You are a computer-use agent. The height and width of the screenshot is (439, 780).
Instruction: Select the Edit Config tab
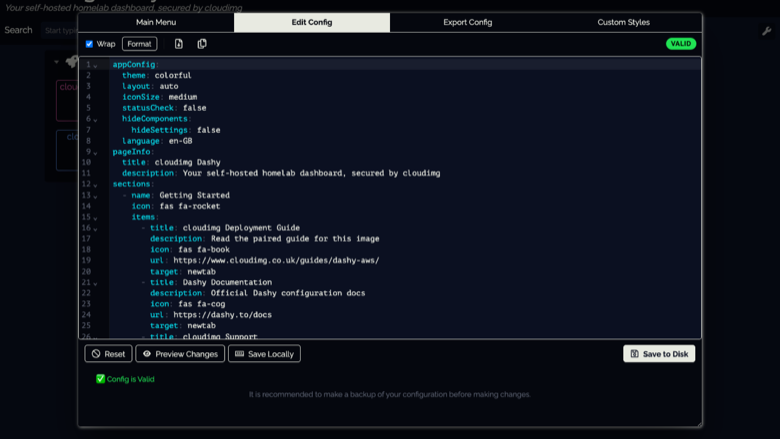click(312, 22)
